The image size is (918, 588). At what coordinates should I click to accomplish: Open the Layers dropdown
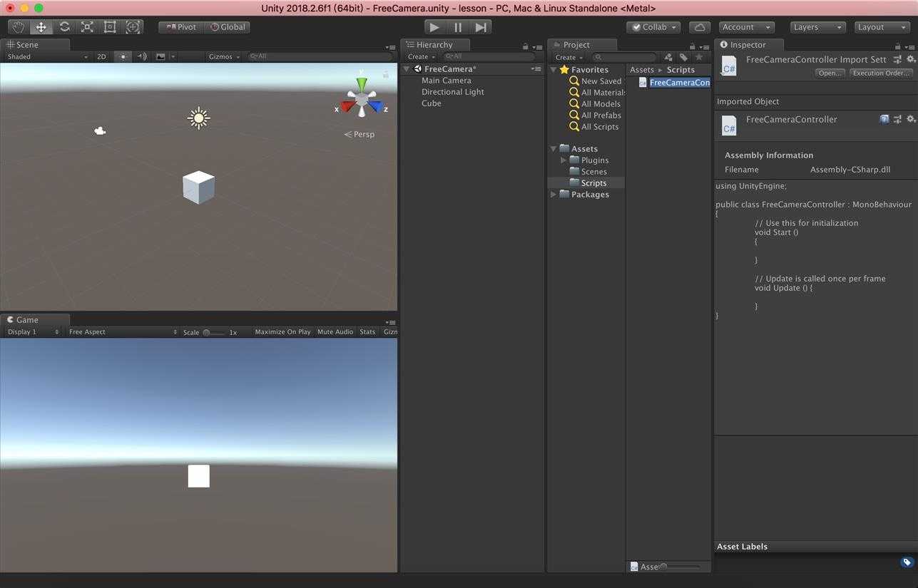tap(817, 27)
